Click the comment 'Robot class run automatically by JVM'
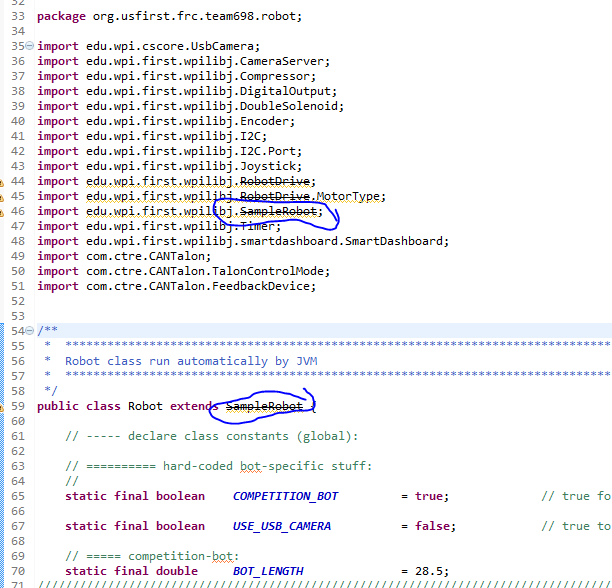Screen dimensions: 612x588 pos(191,361)
